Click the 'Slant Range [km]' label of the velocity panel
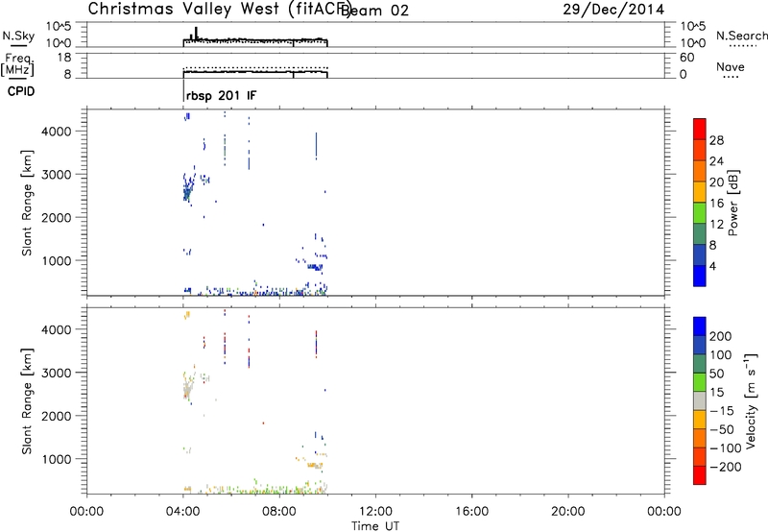Screen dimensions: 768x532 27,400
